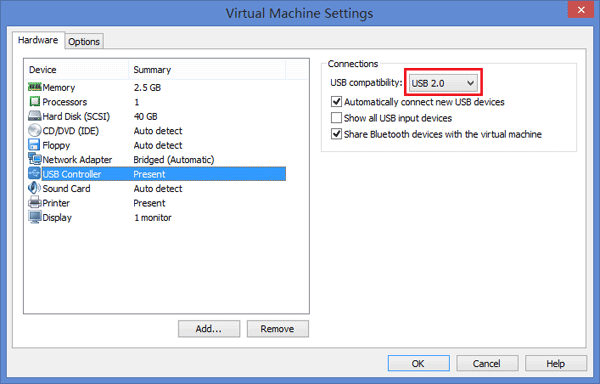Click the Printer icon
Screen dimensions: 600x384
(x=34, y=202)
